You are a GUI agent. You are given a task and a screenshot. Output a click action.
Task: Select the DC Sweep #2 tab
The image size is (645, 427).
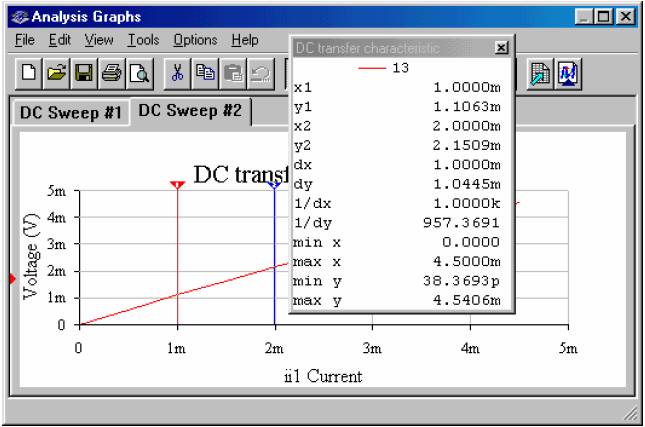tap(190, 111)
